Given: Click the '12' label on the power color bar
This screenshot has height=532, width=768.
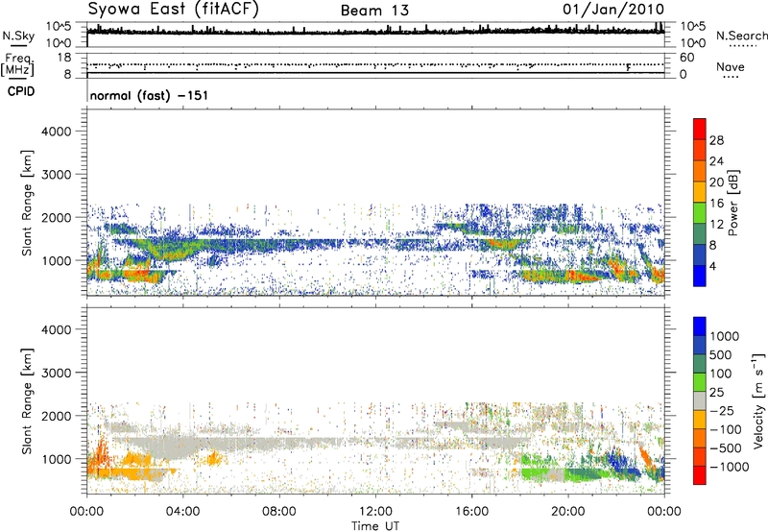Looking at the screenshot, I should [716, 225].
